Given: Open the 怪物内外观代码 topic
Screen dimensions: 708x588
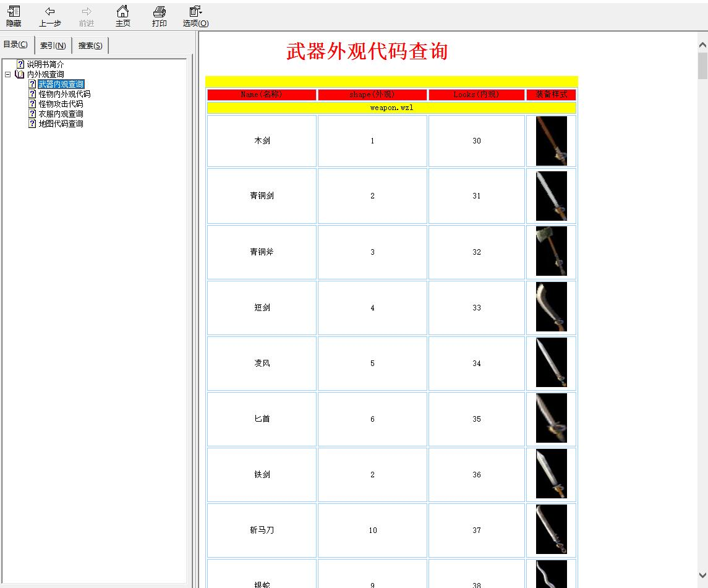Looking at the screenshot, I should pyautogui.click(x=64, y=94).
